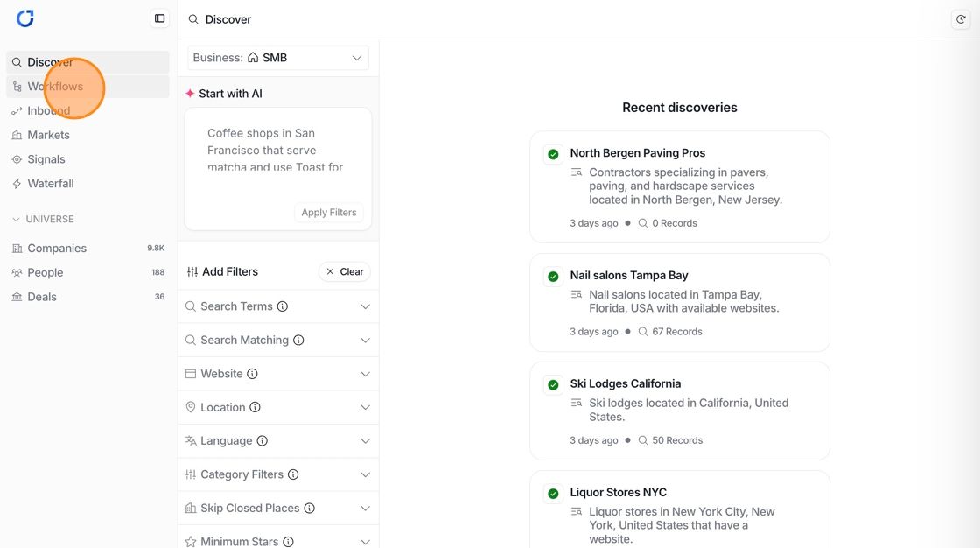Expand the Search Matching filter

point(278,341)
